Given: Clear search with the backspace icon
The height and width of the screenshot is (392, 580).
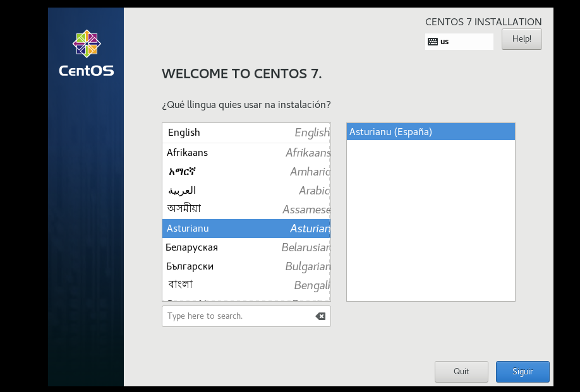Looking at the screenshot, I should pyautogui.click(x=320, y=316).
